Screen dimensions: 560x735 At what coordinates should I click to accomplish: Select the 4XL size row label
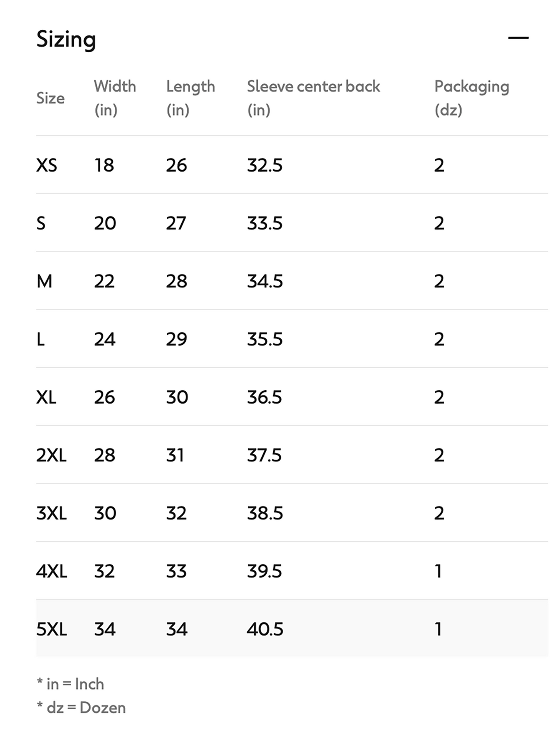[52, 571]
